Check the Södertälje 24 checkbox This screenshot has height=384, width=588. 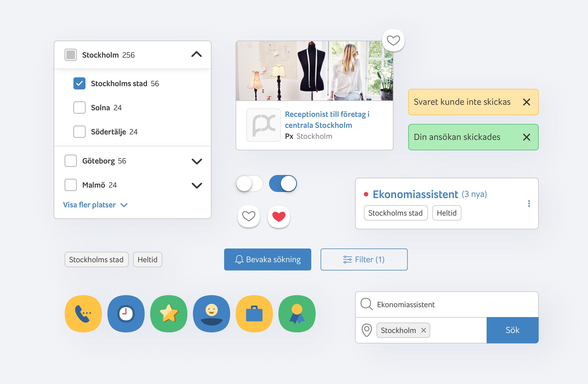tap(79, 132)
